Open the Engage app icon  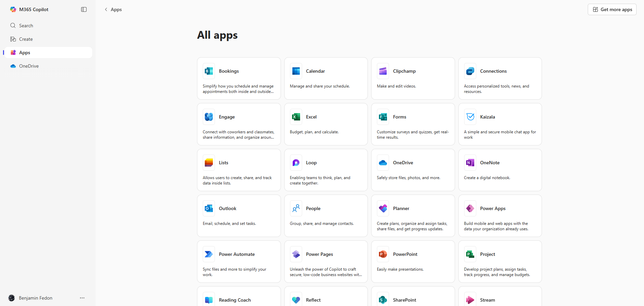209,117
